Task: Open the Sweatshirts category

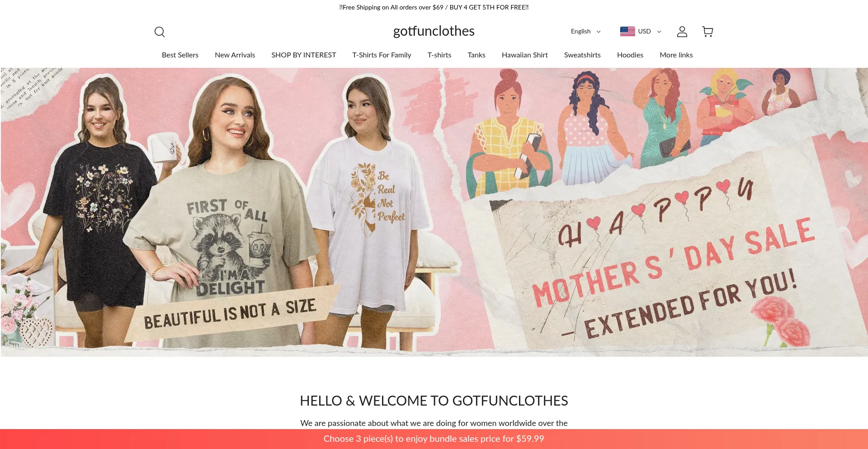Action: coord(582,55)
